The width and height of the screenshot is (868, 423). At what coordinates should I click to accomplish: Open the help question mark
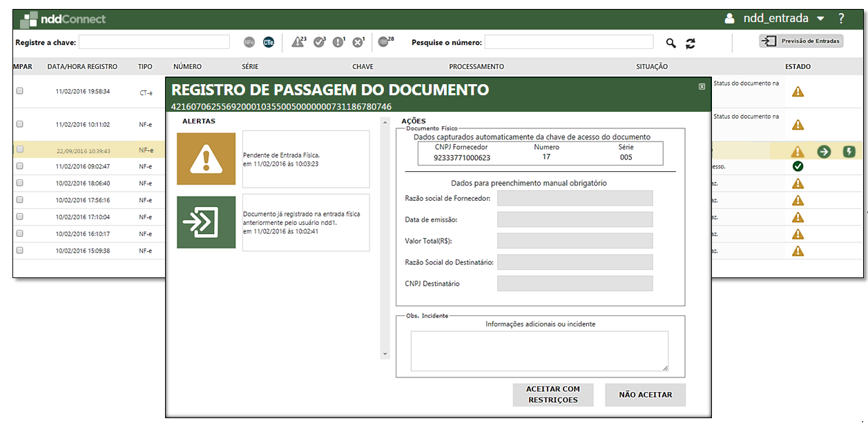pos(841,19)
